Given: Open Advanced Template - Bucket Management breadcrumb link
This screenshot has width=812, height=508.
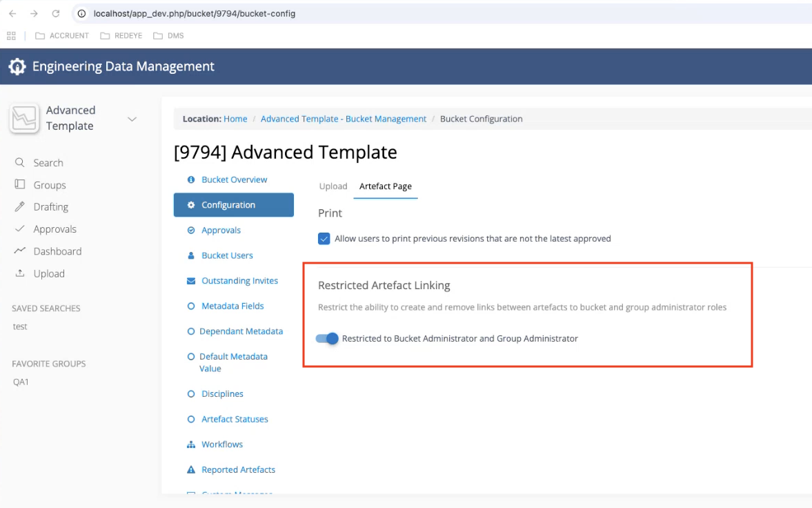Looking at the screenshot, I should tap(344, 119).
